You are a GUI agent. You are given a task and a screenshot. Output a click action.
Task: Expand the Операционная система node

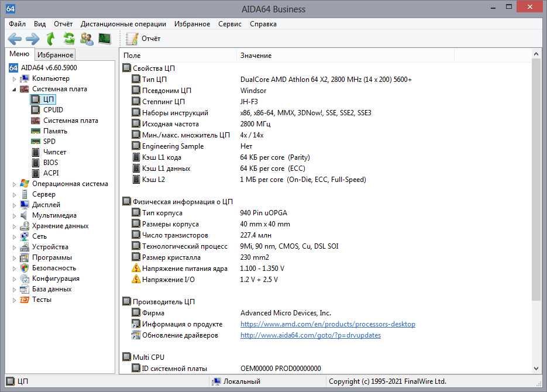14,184
